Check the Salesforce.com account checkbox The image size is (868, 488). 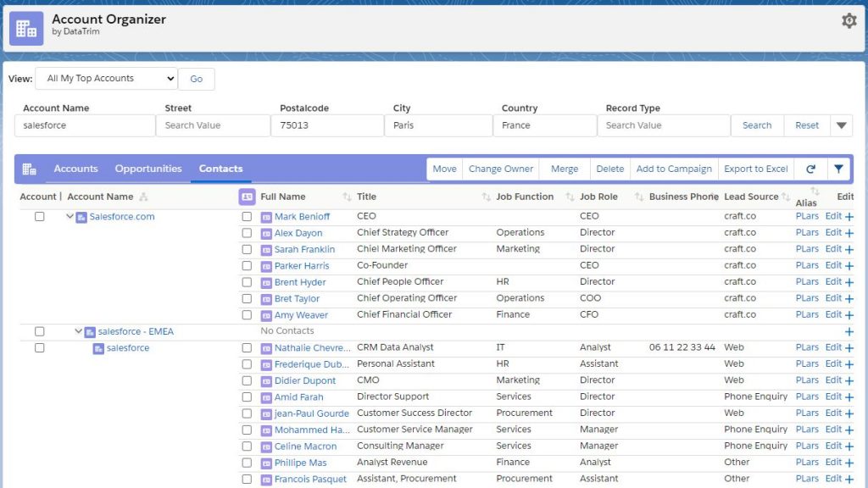(x=39, y=216)
